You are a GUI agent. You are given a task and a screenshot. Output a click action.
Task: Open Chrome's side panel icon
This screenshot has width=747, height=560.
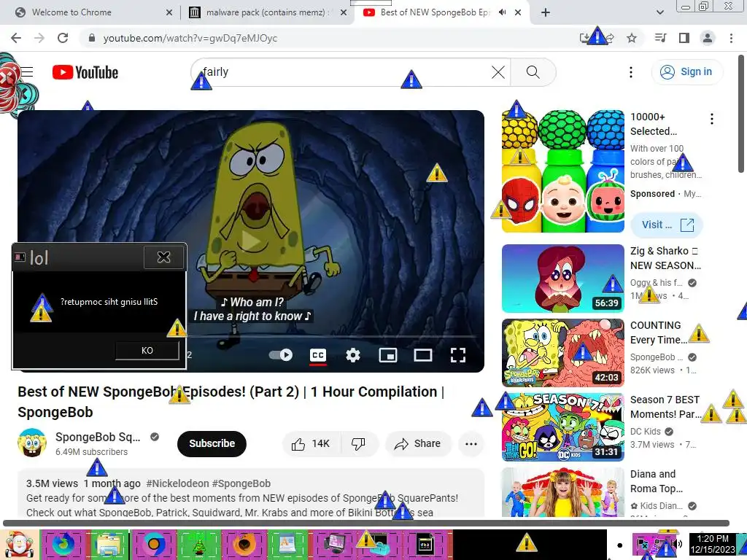(x=684, y=38)
